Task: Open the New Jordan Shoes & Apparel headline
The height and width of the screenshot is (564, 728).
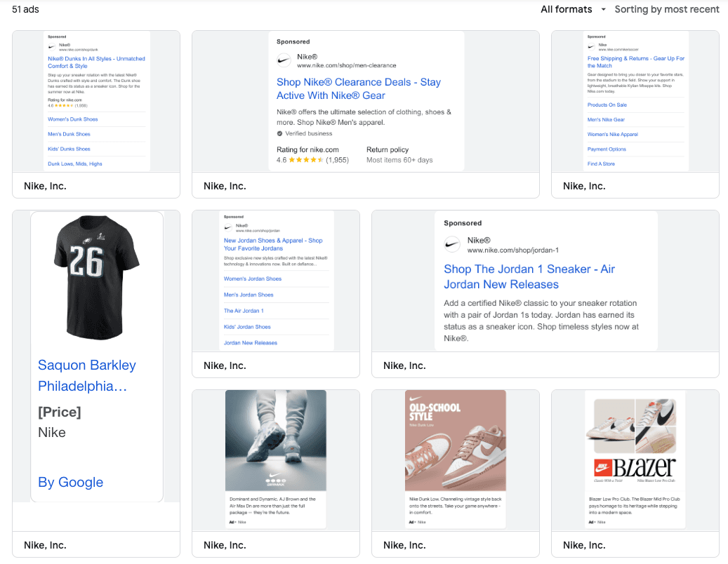Action: click(x=273, y=244)
